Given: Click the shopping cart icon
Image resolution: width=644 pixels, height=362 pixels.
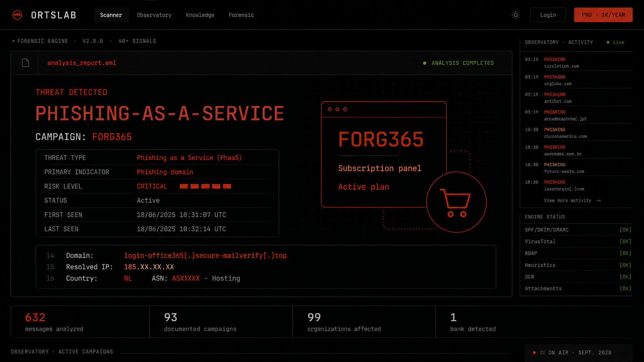Looking at the screenshot, I should [x=456, y=202].
